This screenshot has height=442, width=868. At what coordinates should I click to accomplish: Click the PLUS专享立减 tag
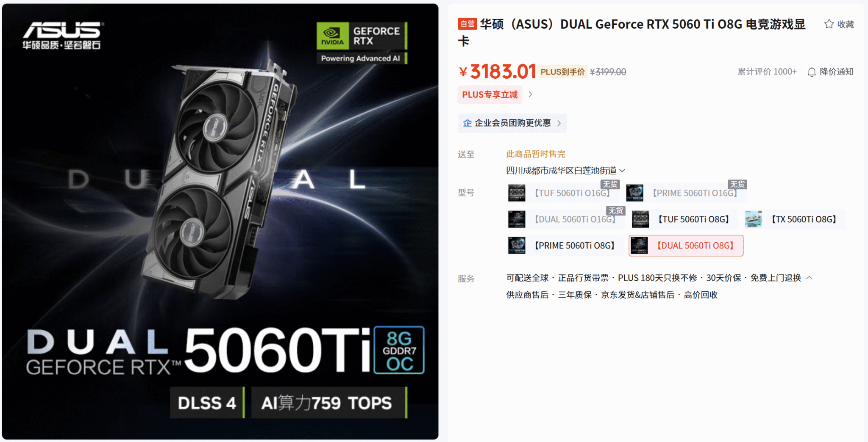490,94
